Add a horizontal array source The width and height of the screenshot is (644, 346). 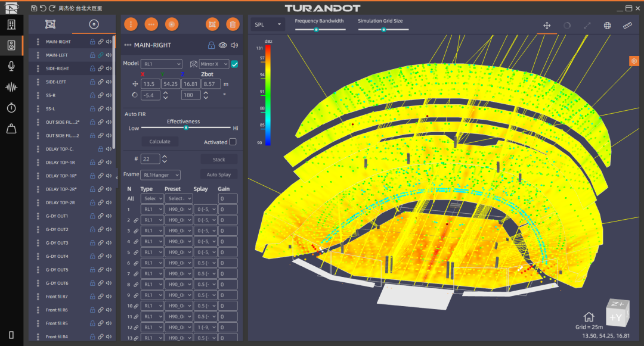151,24
